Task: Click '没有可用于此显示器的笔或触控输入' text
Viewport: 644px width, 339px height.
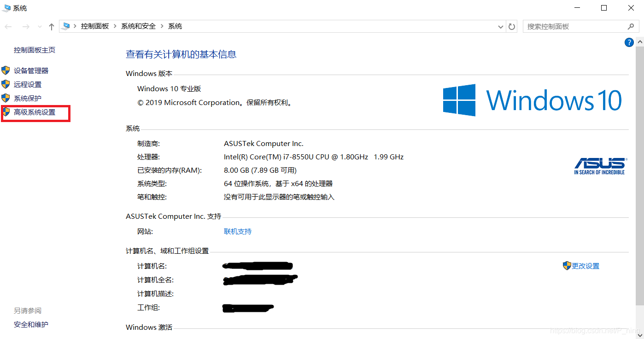Action: (279, 197)
